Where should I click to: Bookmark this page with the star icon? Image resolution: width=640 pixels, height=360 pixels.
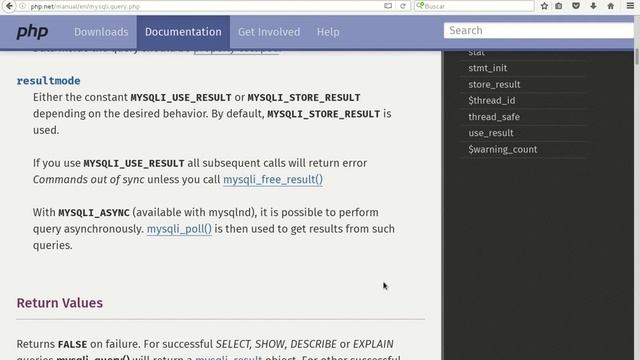pyautogui.click(x=544, y=6)
